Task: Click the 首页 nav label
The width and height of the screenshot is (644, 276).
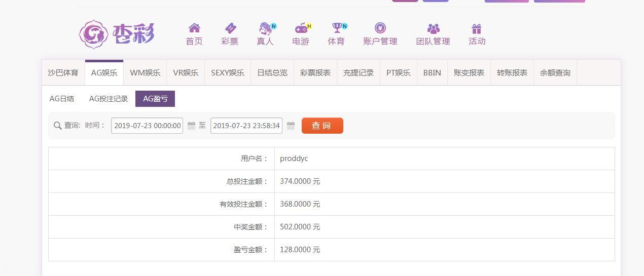Action: click(x=194, y=42)
